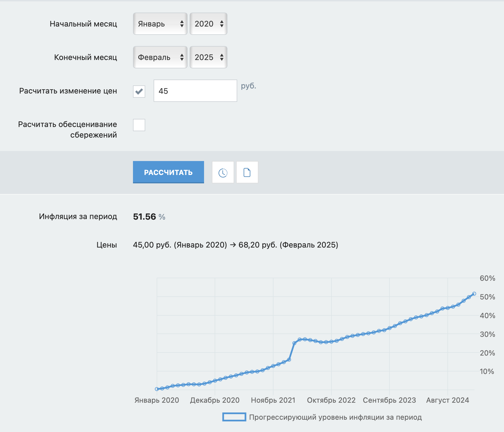Image resolution: width=504 pixels, height=432 pixels.
Task: Click the calculation history clock icon
Action: [223, 172]
